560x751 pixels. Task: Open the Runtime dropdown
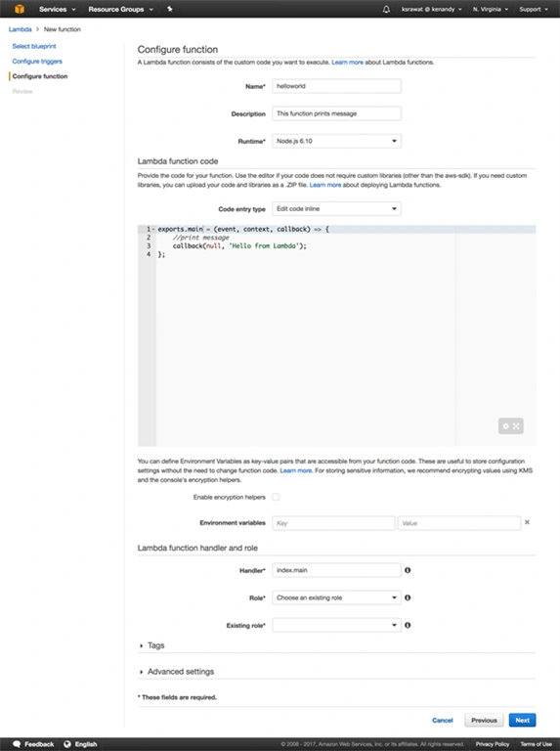pyautogui.click(x=336, y=141)
